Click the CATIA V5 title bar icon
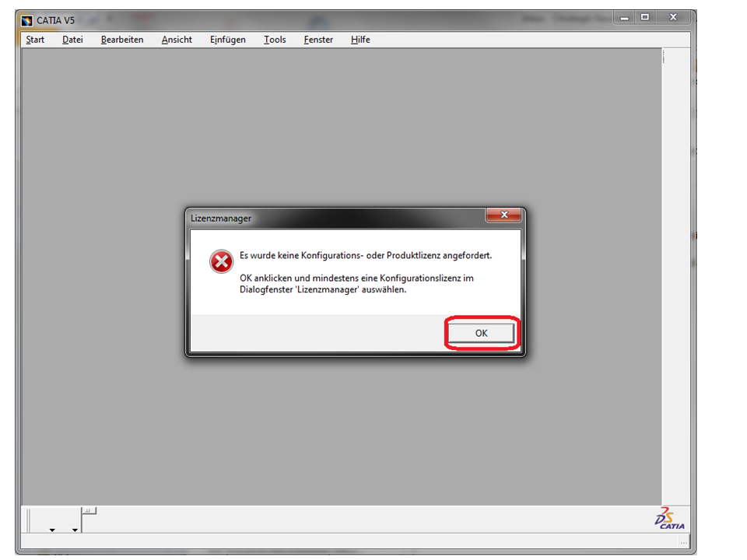Screen dimensions: 747x560 point(27,20)
